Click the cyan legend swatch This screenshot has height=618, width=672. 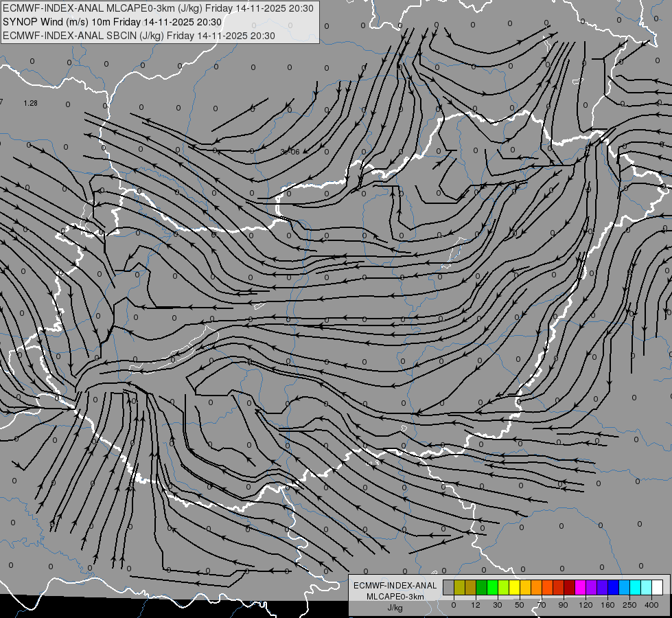(x=635, y=587)
